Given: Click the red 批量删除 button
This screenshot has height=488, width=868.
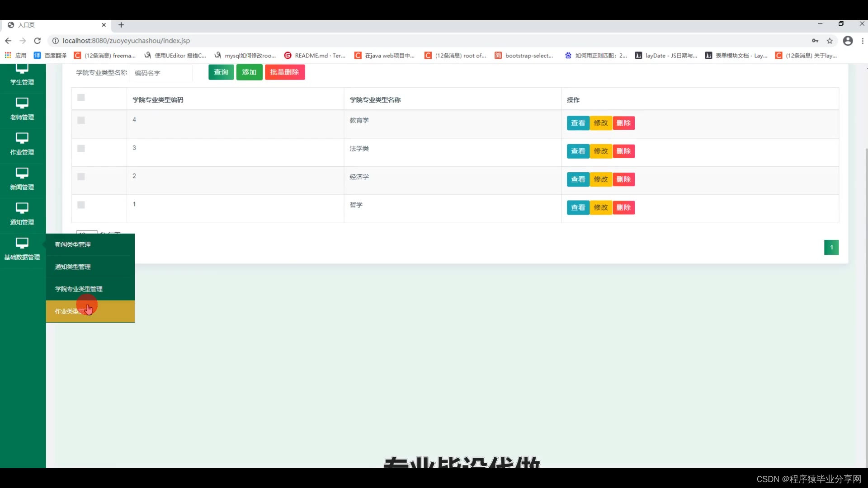Looking at the screenshot, I should click(284, 72).
